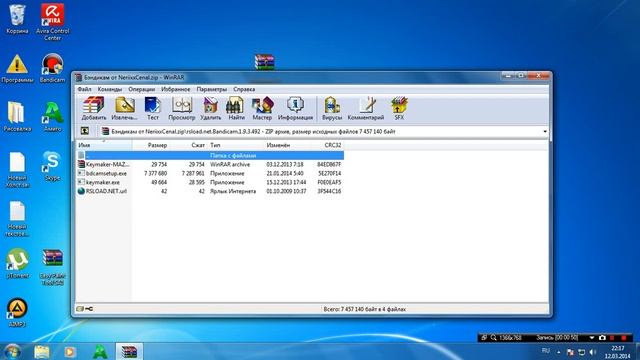Open the Комментарий comment tool
The image size is (640, 360).
coord(366,108)
